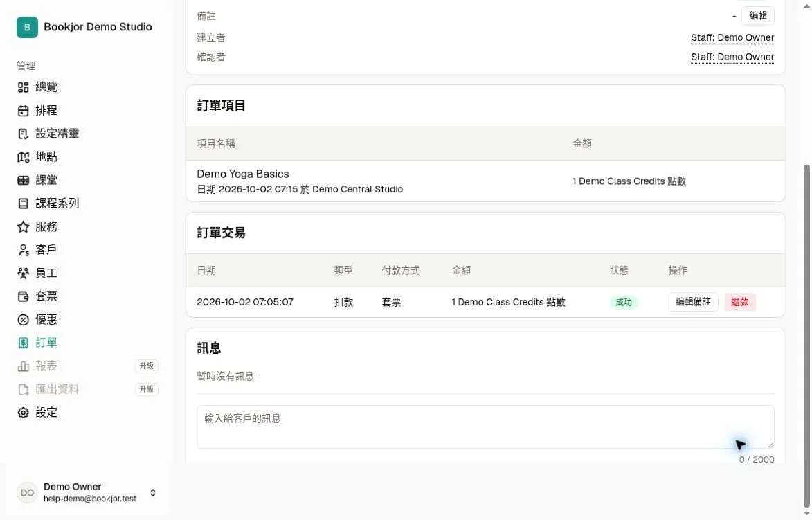The width and height of the screenshot is (812, 520).
Task: Open the 總覽 dashboard icon
Action: (x=24, y=87)
